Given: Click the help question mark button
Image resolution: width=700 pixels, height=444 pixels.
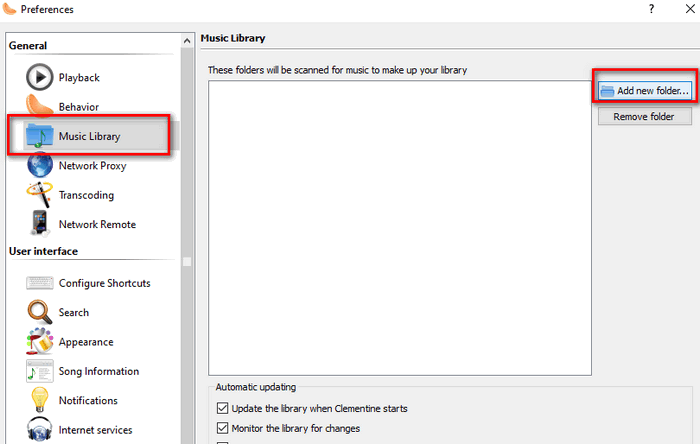Looking at the screenshot, I should point(651,9).
